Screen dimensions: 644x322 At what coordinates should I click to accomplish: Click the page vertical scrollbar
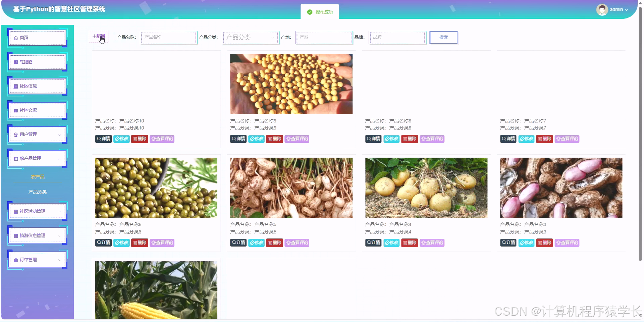pos(640,134)
